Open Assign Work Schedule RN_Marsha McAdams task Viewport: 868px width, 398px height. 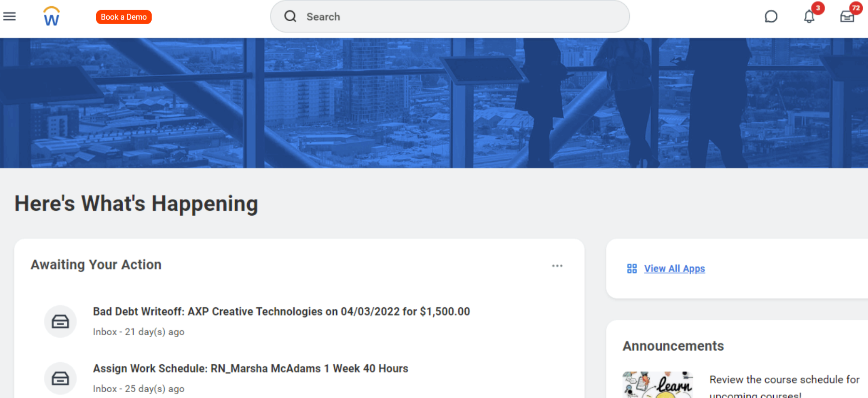(x=250, y=369)
